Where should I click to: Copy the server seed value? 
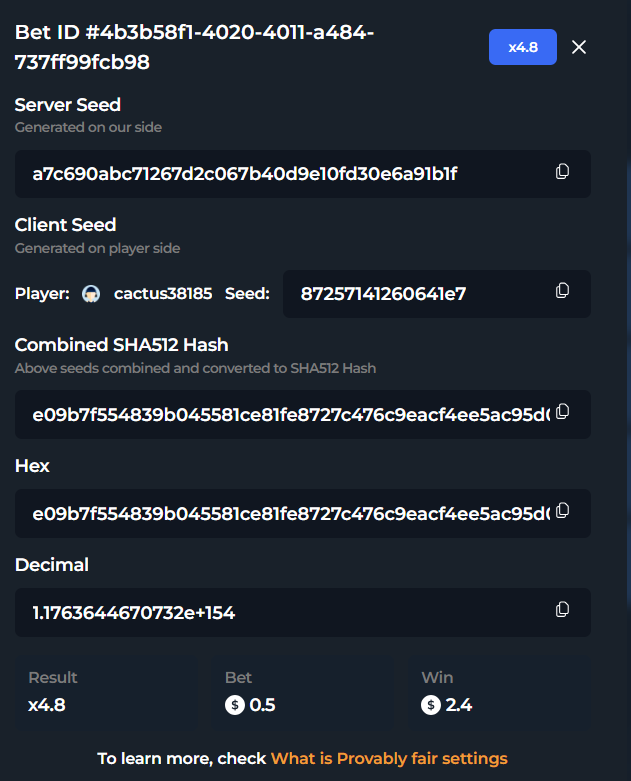click(562, 171)
